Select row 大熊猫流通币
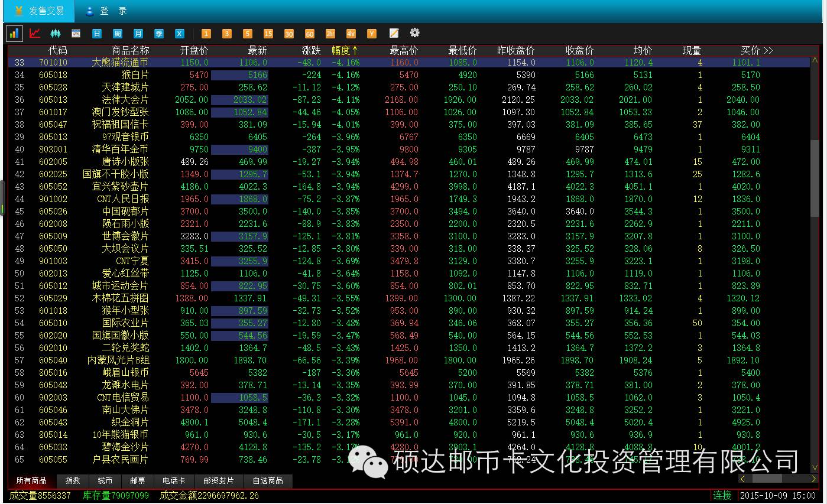This screenshot has height=504, width=827. tap(408, 62)
